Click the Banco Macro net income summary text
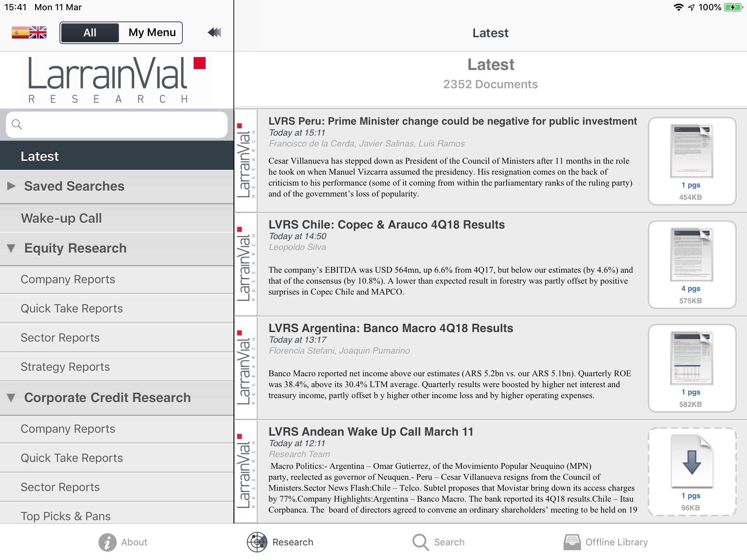Screen dimensions: 747x560 click(x=450, y=384)
